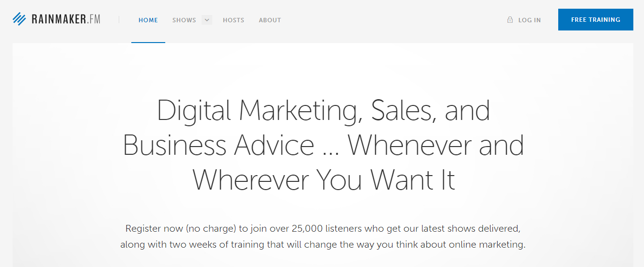The image size is (644, 267).
Task: Open the ABOUT page link
Action: point(270,20)
